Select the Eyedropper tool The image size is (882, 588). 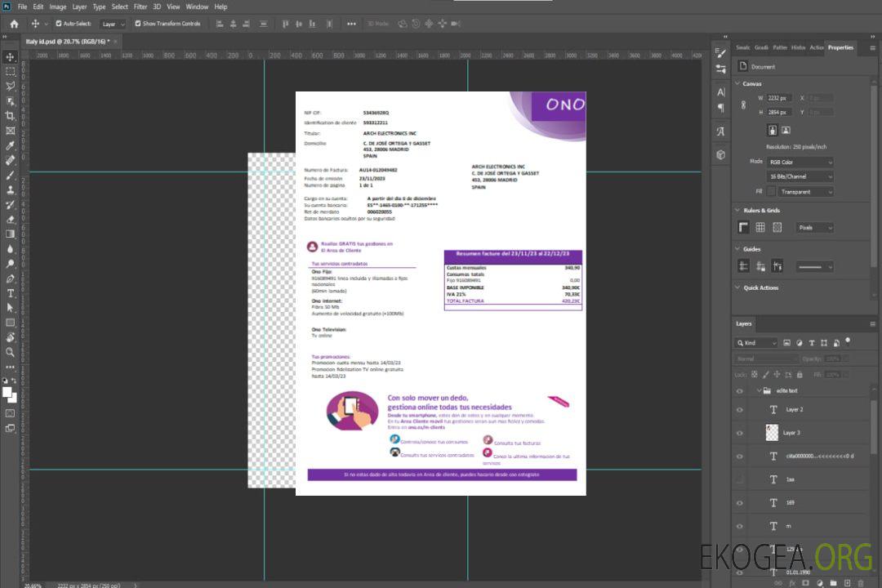[x=11, y=145]
